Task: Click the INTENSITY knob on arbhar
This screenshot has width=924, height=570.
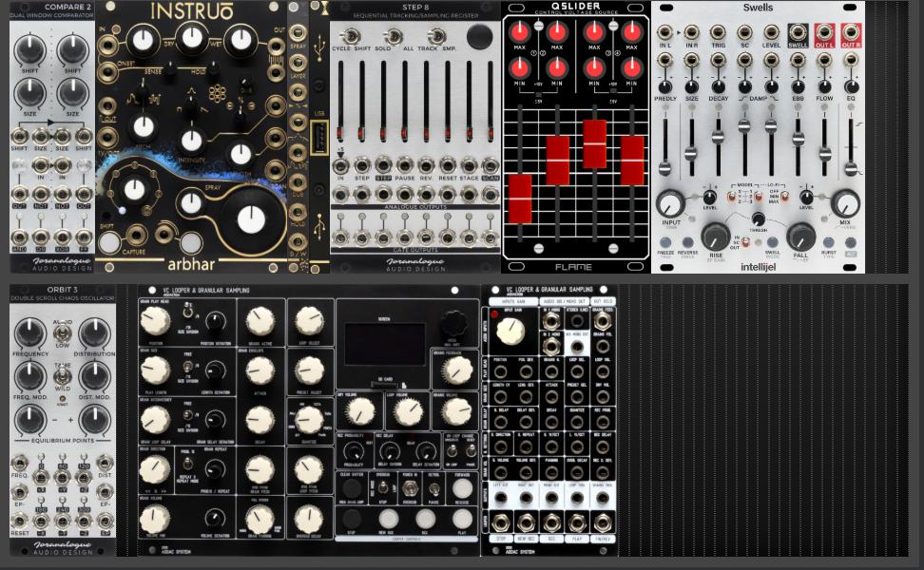Action: (x=191, y=142)
